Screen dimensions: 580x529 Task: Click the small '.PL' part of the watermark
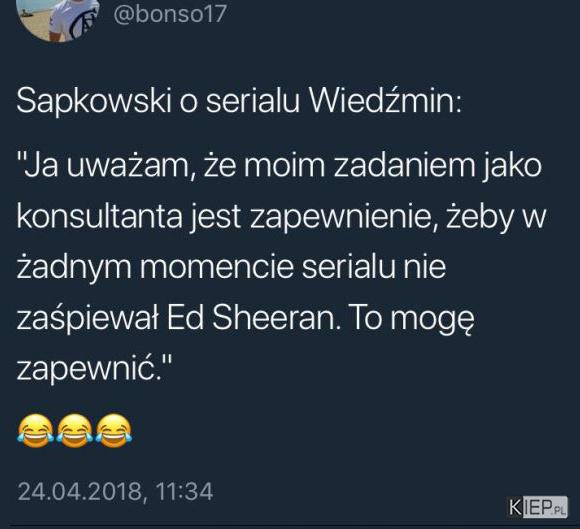pyautogui.click(x=560, y=511)
